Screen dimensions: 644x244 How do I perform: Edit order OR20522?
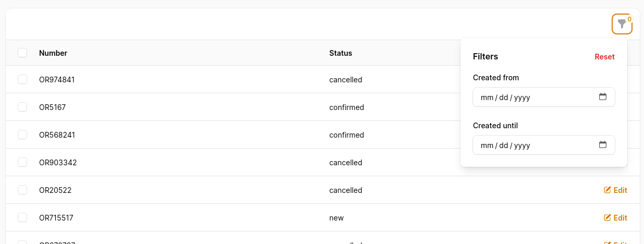615,190
